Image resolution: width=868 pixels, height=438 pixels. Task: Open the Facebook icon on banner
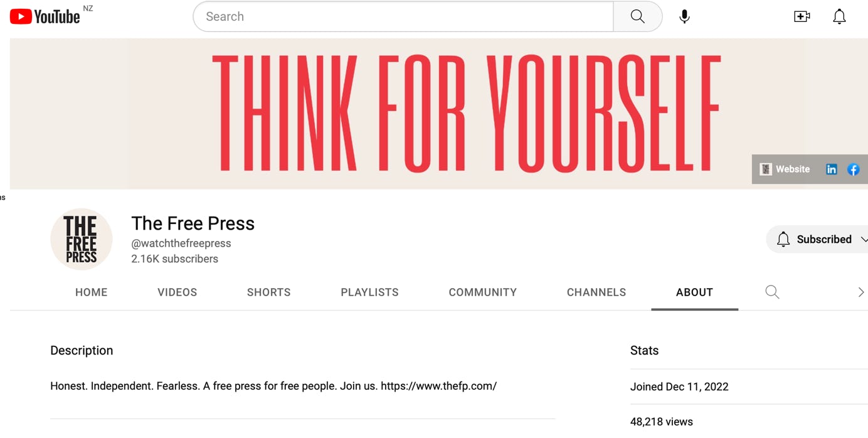tap(853, 169)
